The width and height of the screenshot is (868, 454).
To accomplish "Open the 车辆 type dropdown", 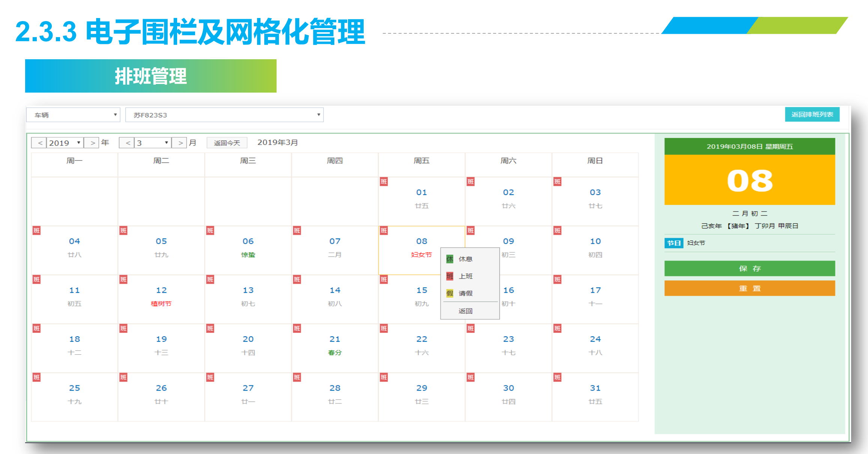I will pyautogui.click(x=74, y=115).
